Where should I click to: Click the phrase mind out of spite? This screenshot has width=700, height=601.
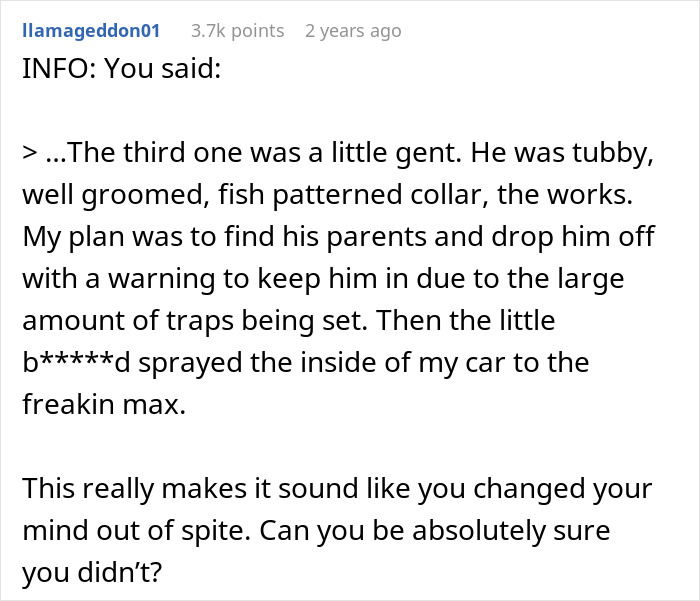(136, 531)
